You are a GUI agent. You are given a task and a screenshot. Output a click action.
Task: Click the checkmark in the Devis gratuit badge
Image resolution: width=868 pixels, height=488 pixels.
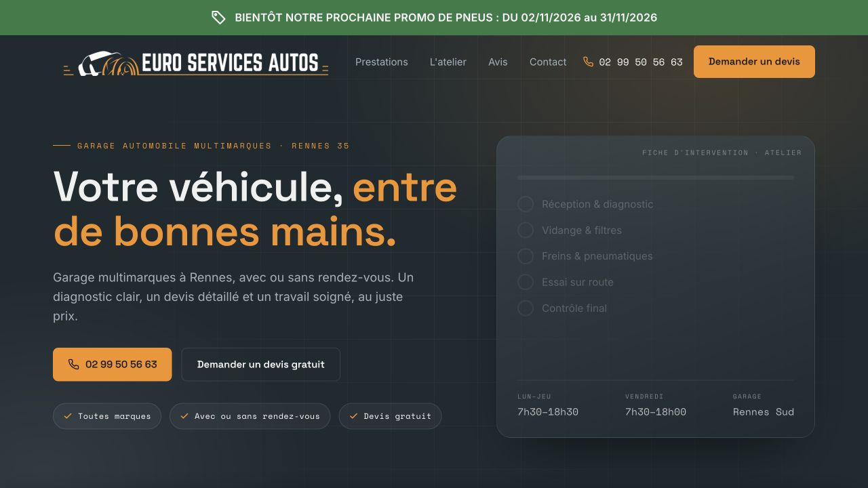click(353, 416)
